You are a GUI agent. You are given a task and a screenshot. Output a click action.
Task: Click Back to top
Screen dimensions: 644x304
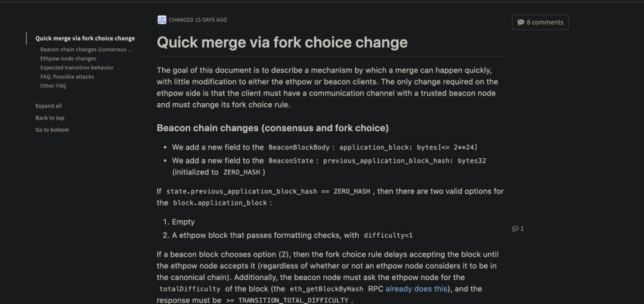click(x=49, y=118)
